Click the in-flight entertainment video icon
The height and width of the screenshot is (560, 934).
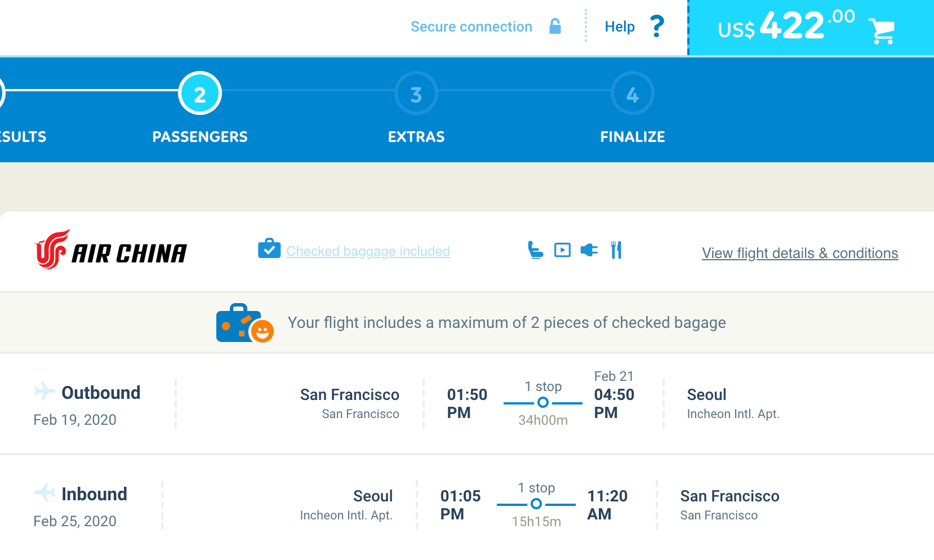pyautogui.click(x=562, y=250)
